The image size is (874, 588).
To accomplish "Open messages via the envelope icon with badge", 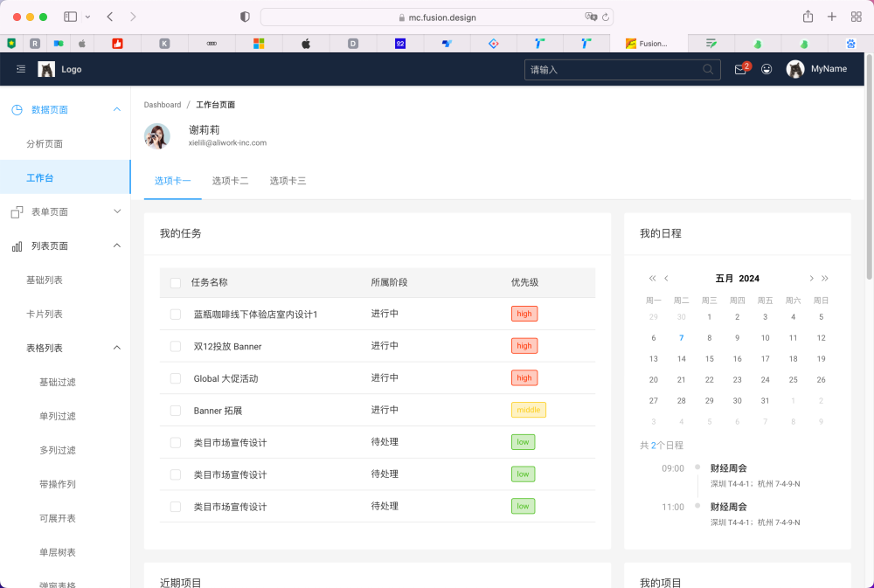I will (x=739, y=68).
